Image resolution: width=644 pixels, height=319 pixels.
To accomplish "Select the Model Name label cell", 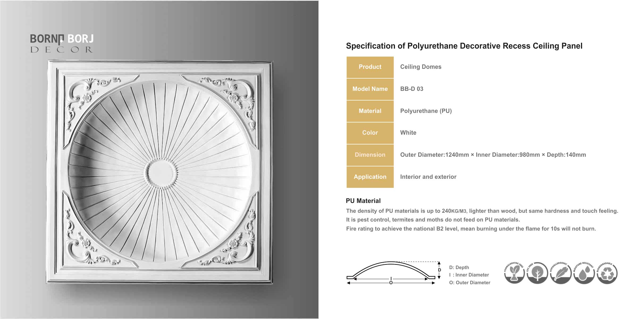I will (x=370, y=89).
